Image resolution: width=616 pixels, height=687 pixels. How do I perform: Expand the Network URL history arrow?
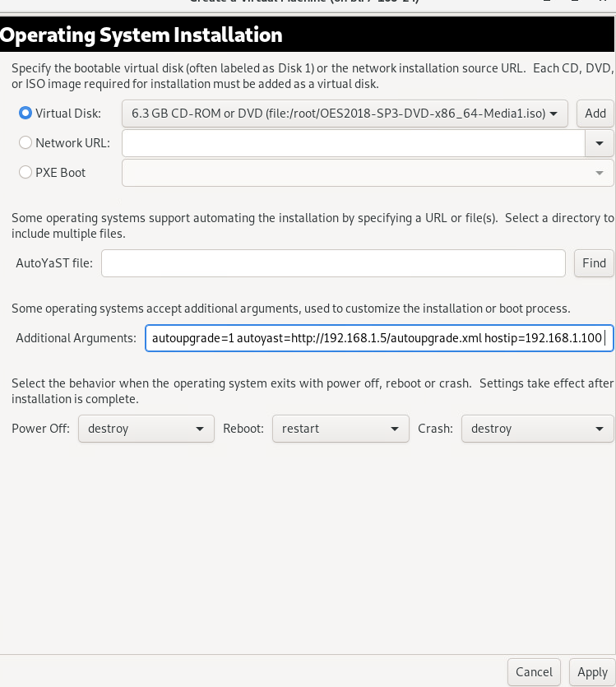point(600,143)
